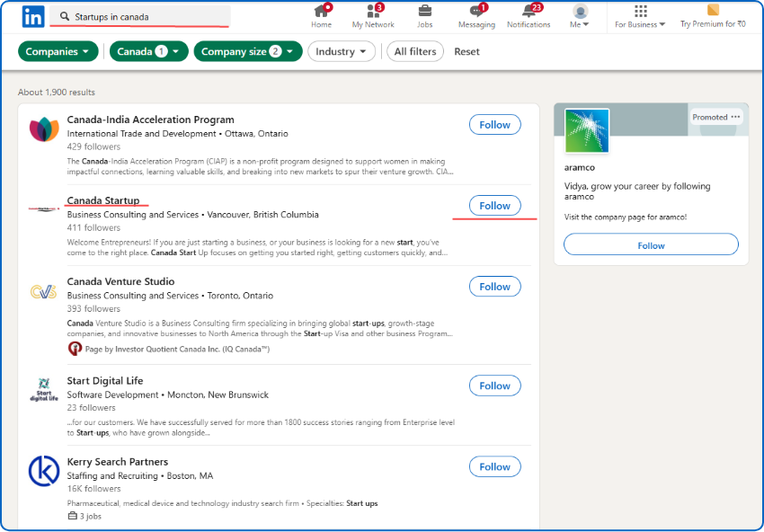Open the Kerry Search Partners title link
The image size is (764, 532).
tap(118, 461)
